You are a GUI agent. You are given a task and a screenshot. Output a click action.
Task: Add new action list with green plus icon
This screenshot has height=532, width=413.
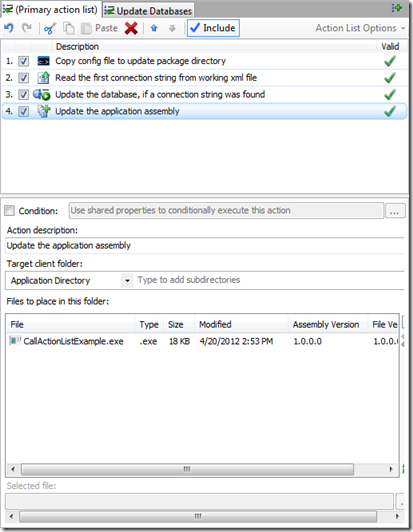coord(396,8)
